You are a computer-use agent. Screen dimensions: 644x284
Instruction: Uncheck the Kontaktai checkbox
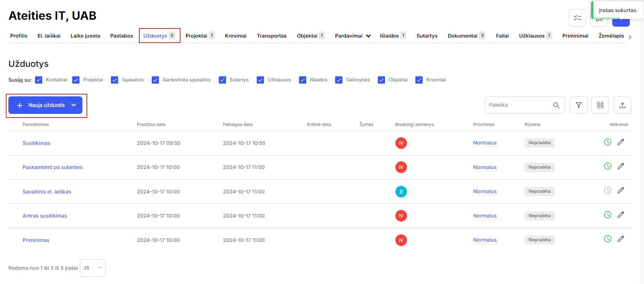click(x=39, y=80)
